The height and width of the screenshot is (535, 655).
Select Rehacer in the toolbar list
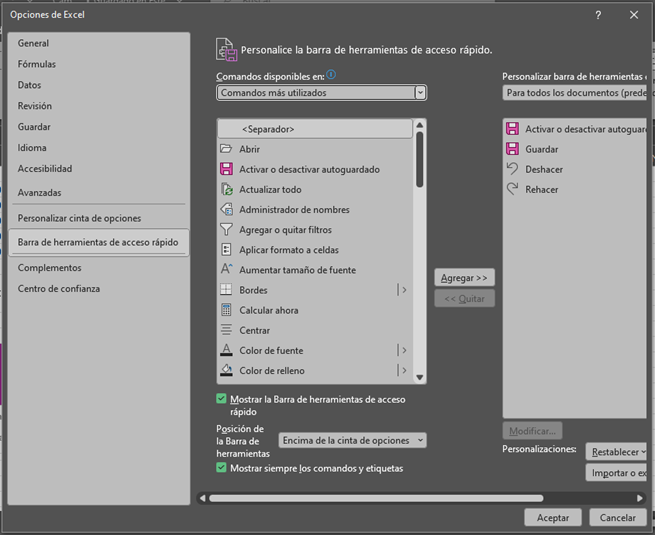click(575, 189)
